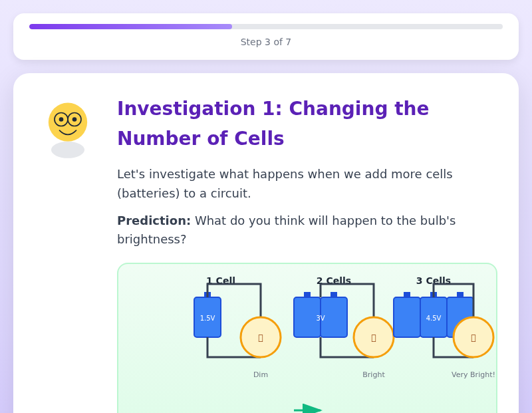Click the '1 Cell' diagram heading
The width and height of the screenshot is (532, 413).
pyautogui.click(x=221, y=281)
